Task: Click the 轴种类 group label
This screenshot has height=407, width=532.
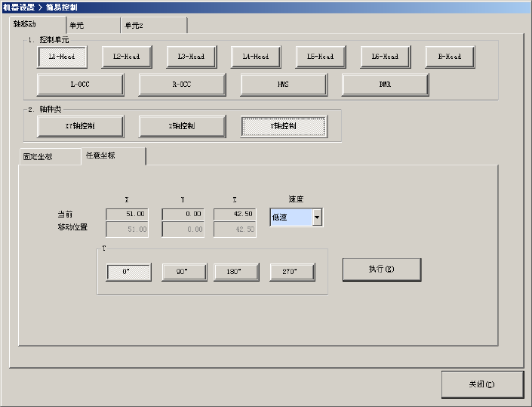Action: point(51,109)
